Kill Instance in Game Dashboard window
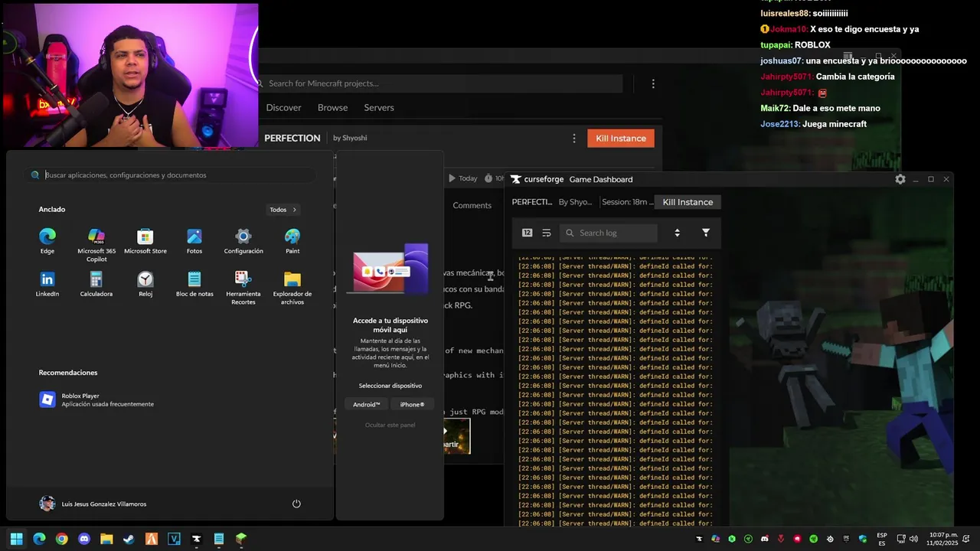 pos(688,202)
